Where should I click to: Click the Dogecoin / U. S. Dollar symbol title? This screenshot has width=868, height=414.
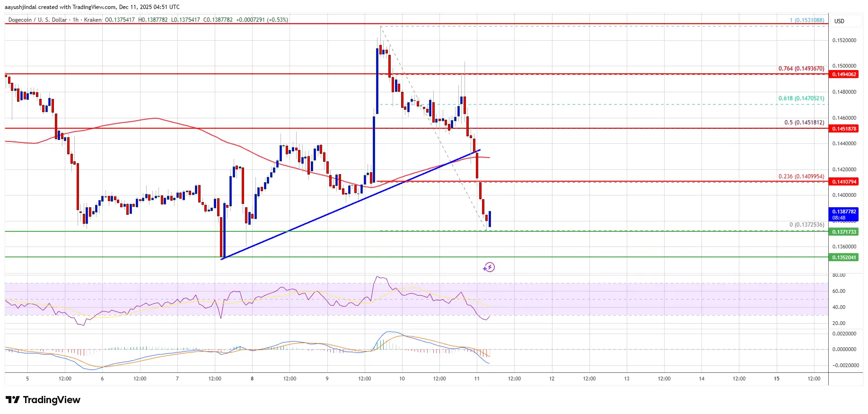(37, 20)
